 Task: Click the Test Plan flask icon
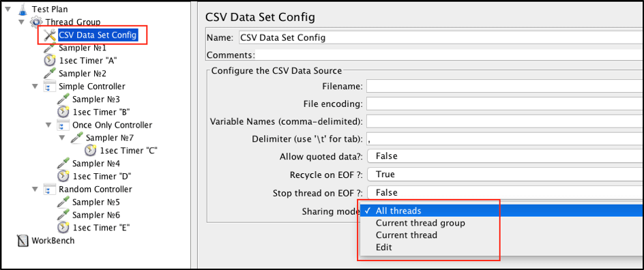[x=23, y=9]
